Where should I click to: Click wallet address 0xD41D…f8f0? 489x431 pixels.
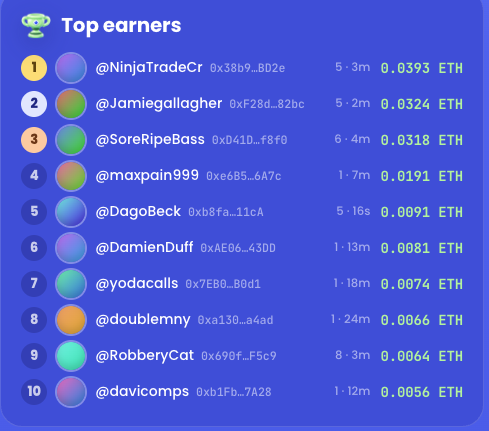point(250,140)
